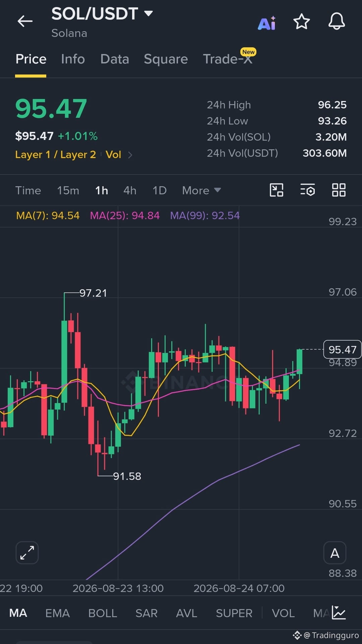Toggle the SAR indicator
Viewport: 362px width, 644px height.
pos(146,613)
